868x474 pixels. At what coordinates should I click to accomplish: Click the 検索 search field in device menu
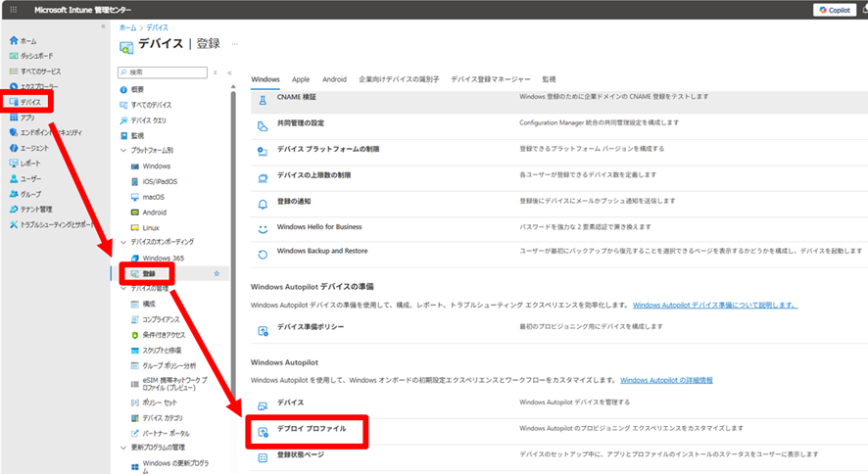point(162,72)
